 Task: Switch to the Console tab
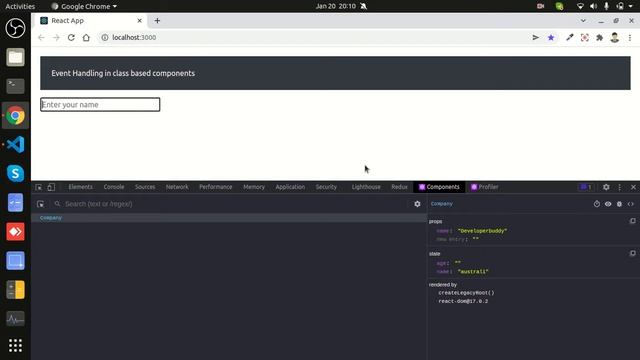click(114, 187)
